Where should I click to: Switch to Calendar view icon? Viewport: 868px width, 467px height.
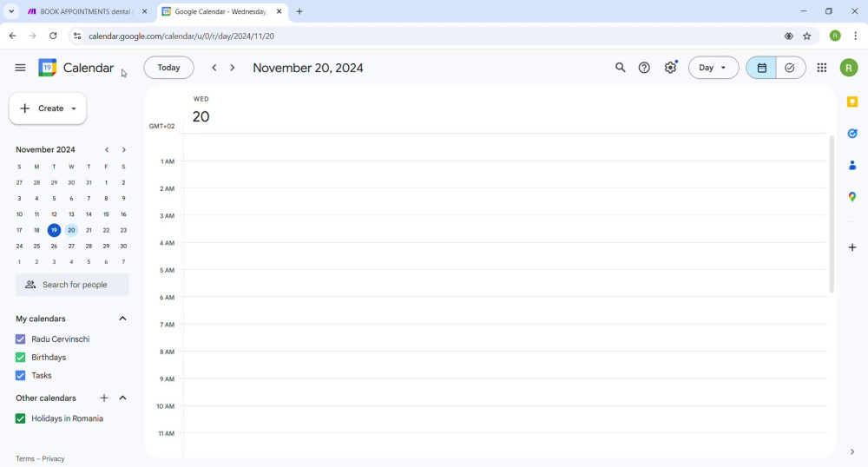[x=762, y=68]
